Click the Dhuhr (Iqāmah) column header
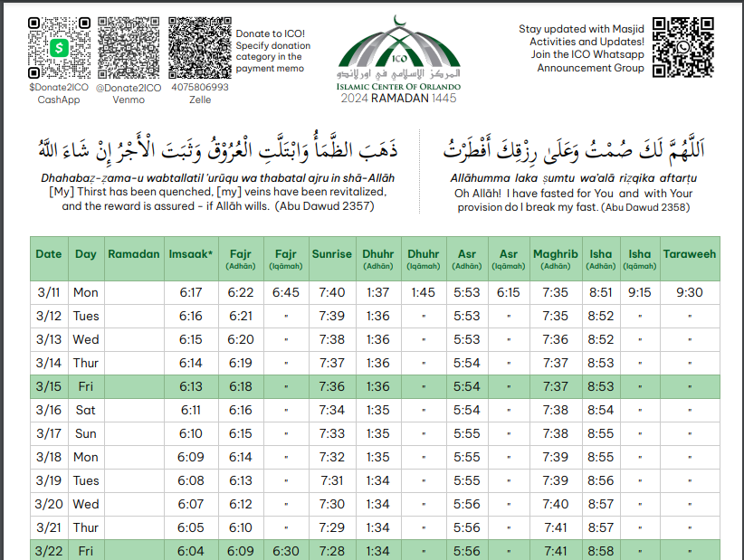This screenshot has height=560, width=744. (x=424, y=259)
